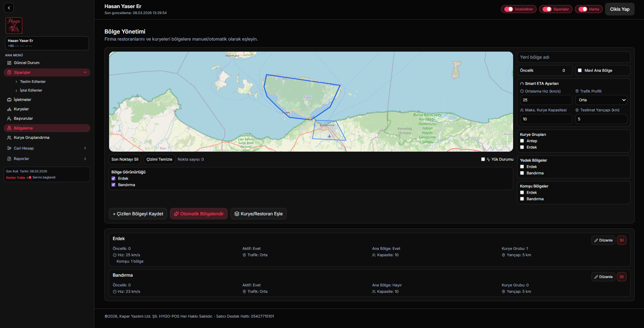Click the Hygo logo in the sidebar
The height and width of the screenshot is (328, 644).
(x=14, y=25)
